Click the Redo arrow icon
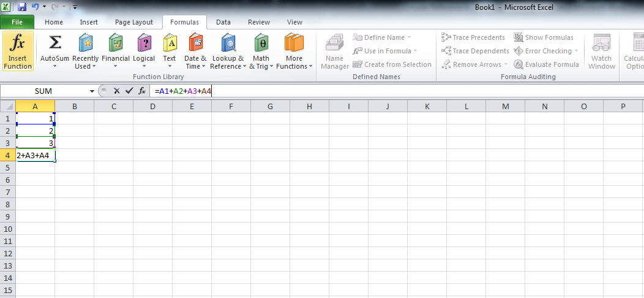644x298 pixels. 56,7
